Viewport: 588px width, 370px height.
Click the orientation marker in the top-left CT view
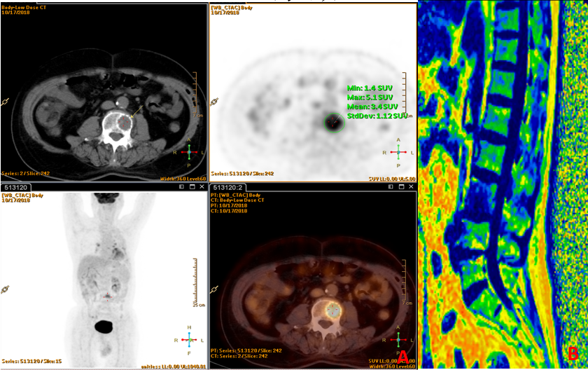(188, 151)
